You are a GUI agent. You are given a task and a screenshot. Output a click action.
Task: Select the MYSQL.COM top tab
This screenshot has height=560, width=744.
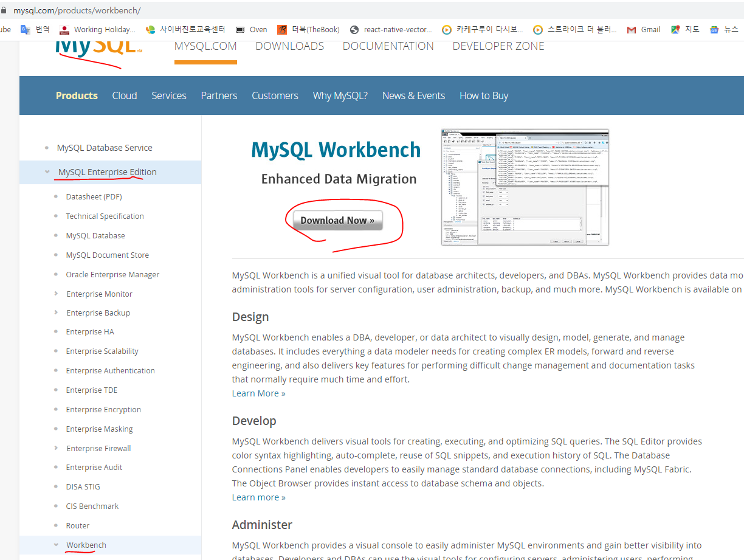click(205, 46)
